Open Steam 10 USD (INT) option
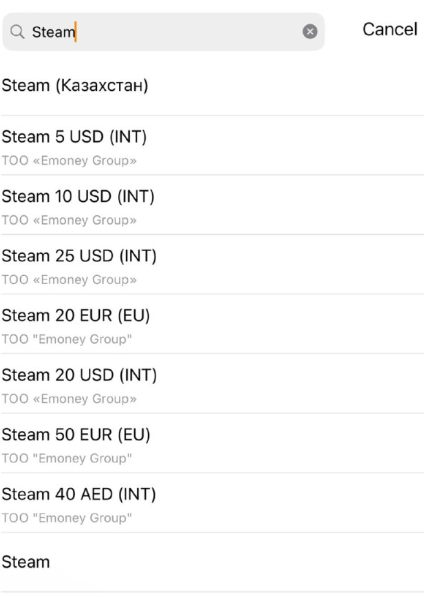424x597 pixels. [x=212, y=205]
